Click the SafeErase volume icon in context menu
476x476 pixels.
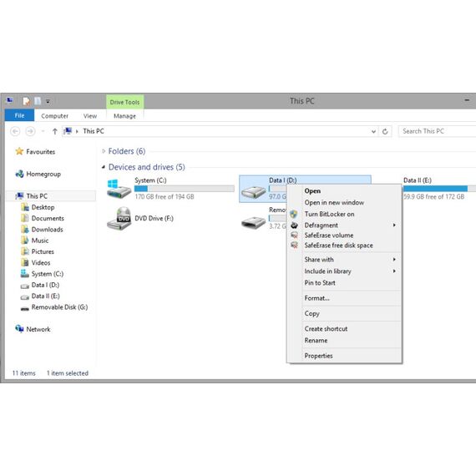pyautogui.click(x=294, y=235)
